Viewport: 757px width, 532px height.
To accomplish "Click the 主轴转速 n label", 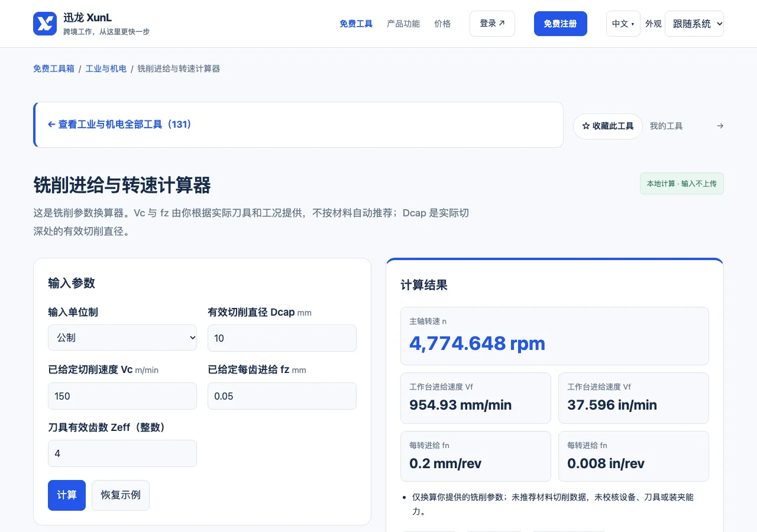I will click(x=428, y=321).
